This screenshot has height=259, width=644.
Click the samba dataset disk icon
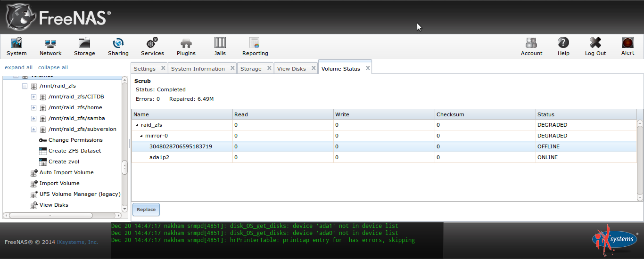pyautogui.click(x=43, y=119)
